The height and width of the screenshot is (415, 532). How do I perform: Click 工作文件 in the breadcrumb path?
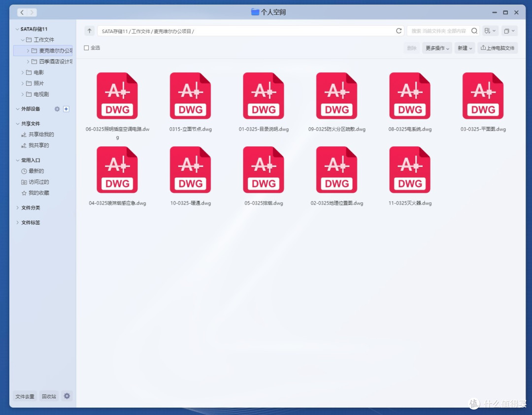tap(141, 31)
